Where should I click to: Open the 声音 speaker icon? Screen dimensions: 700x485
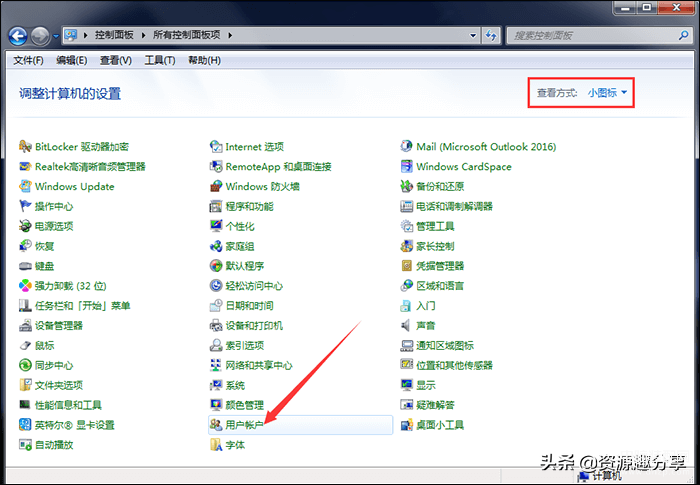pyautogui.click(x=407, y=326)
